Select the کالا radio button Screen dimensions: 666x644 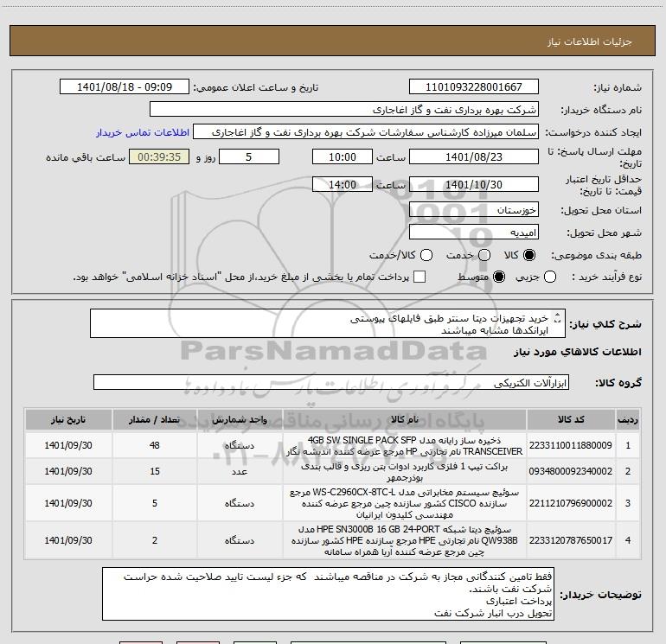pos(529,255)
